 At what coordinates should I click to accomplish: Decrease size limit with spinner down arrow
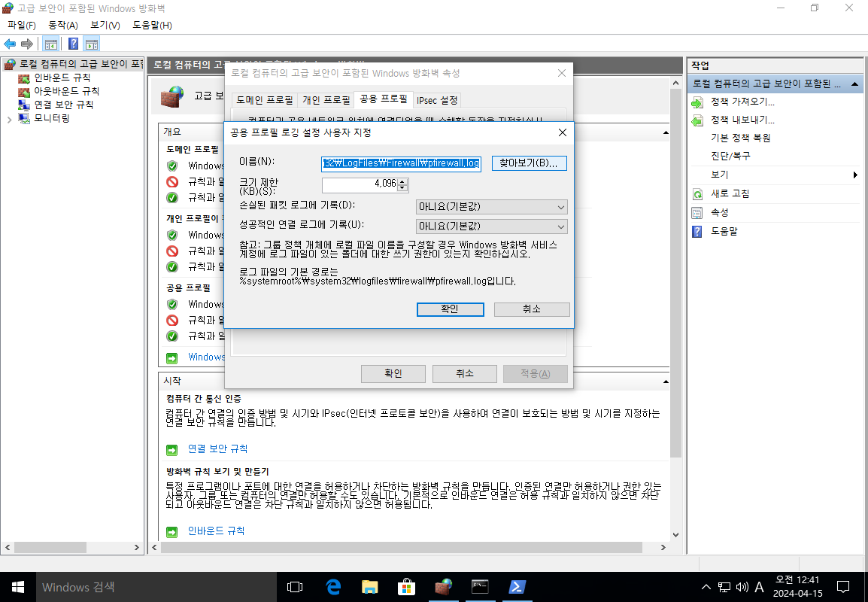point(403,187)
